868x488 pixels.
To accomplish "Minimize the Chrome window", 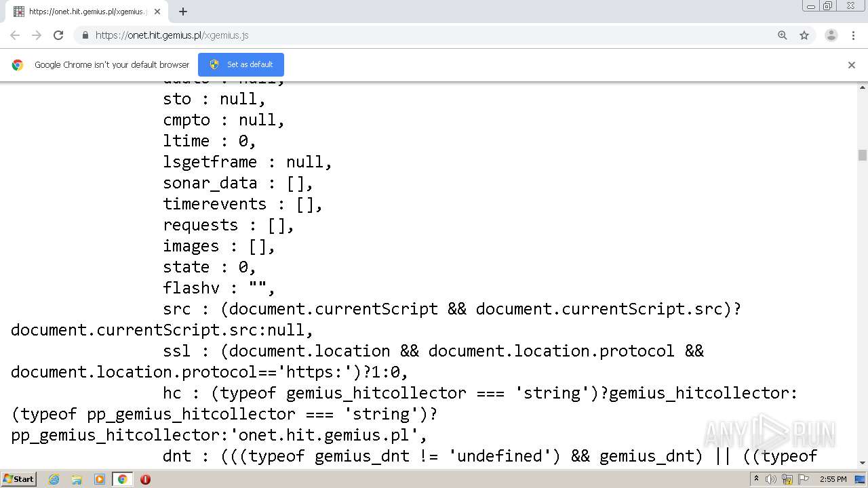I will tap(811, 6).
